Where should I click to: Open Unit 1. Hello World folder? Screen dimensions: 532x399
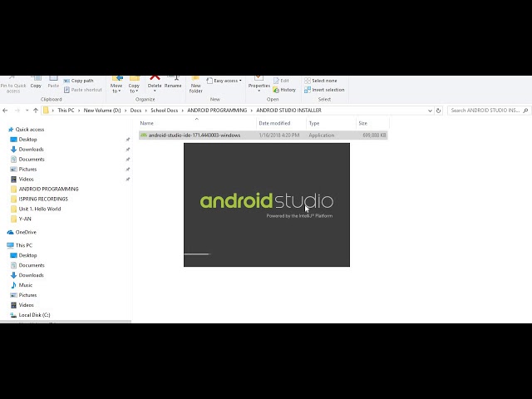[x=40, y=209]
